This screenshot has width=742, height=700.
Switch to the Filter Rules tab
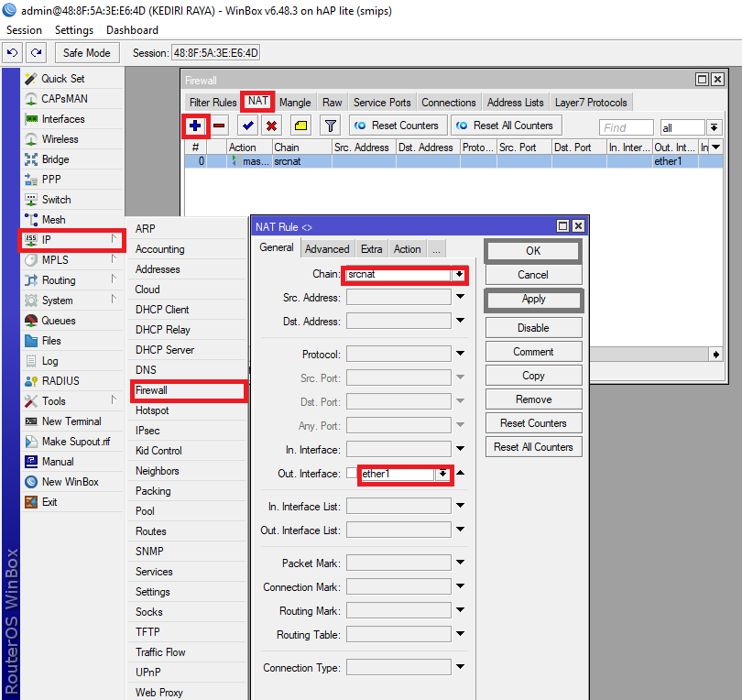click(213, 103)
